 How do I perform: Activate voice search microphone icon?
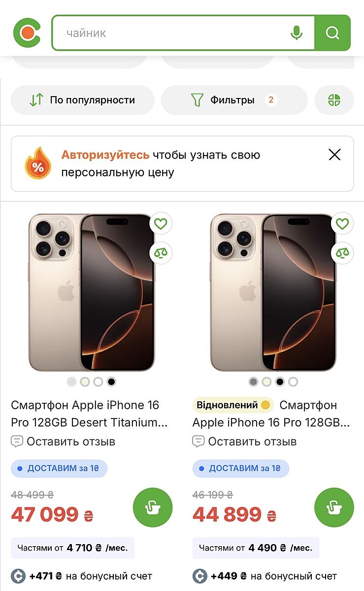pyautogui.click(x=296, y=33)
